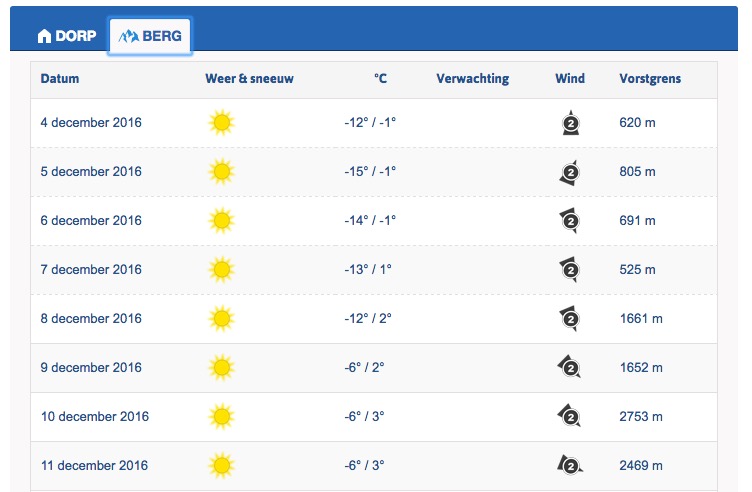The image size is (752, 492).
Task: Click the sun icon for 4 december 2016
Action: coord(222,123)
